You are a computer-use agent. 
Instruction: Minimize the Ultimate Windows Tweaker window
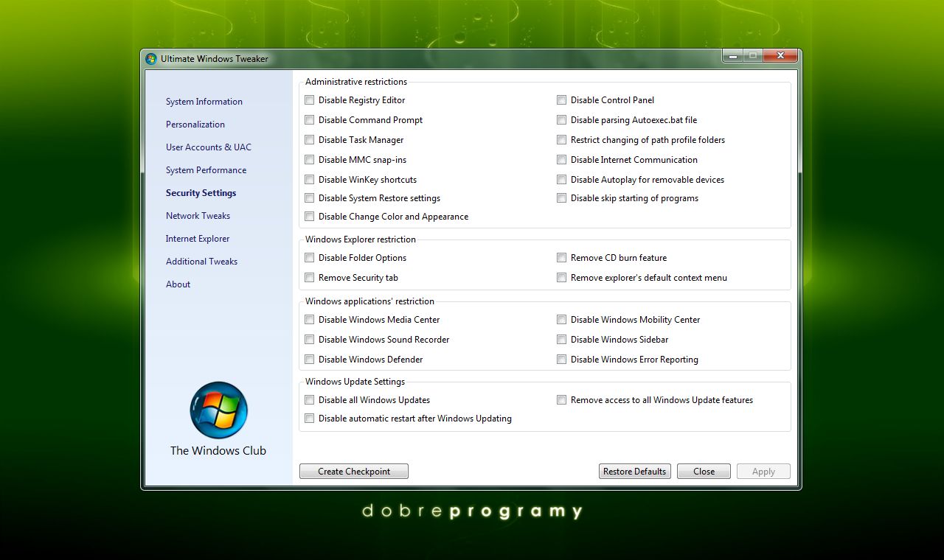(733, 55)
